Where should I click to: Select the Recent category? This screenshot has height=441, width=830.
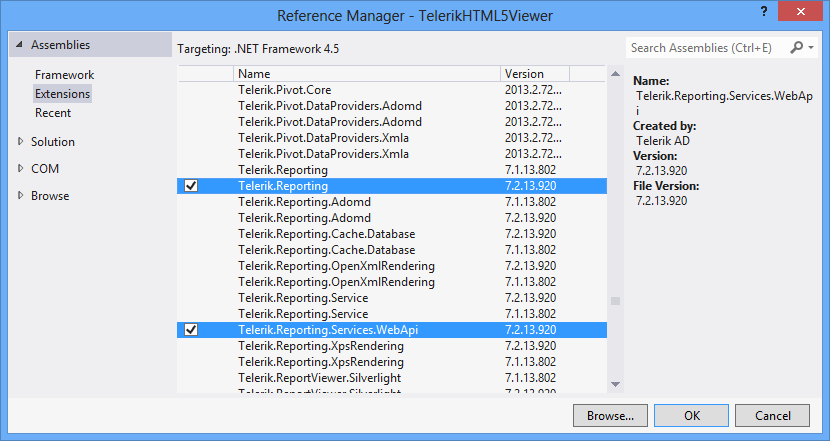coord(53,113)
